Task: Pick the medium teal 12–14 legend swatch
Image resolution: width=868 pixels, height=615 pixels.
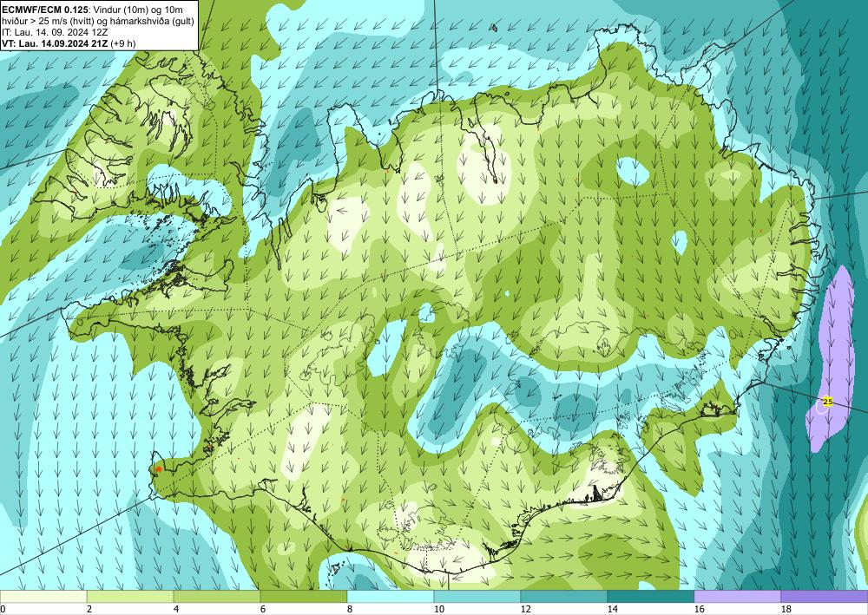Action: point(564,597)
